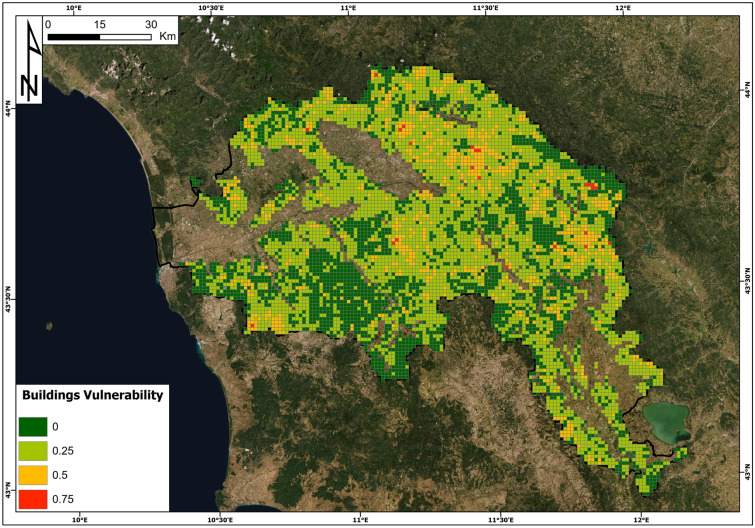
Task: Click the Km unit label on scale bar
Action: (168, 36)
